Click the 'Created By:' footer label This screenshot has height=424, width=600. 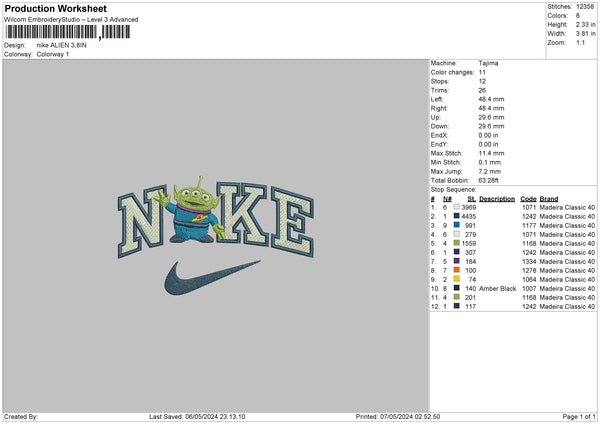click(21, 416)
